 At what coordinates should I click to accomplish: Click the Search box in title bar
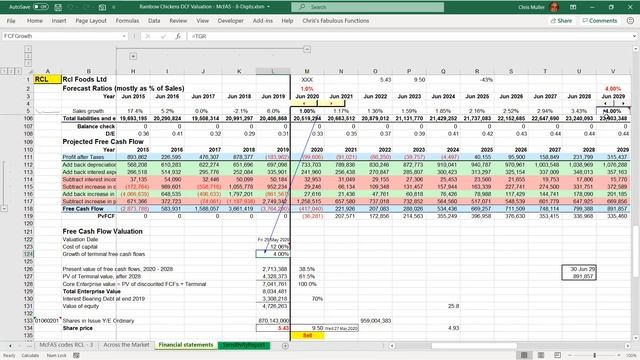tap(368, 7)
